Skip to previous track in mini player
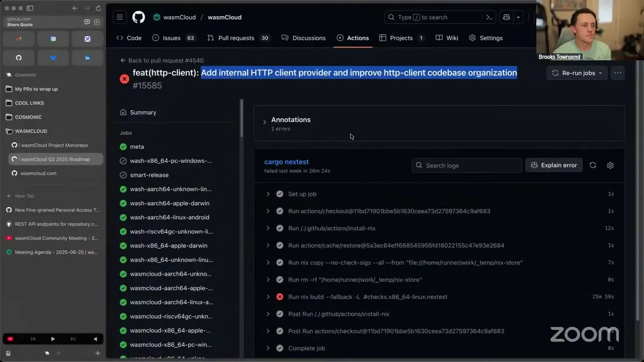 point(33,339)
